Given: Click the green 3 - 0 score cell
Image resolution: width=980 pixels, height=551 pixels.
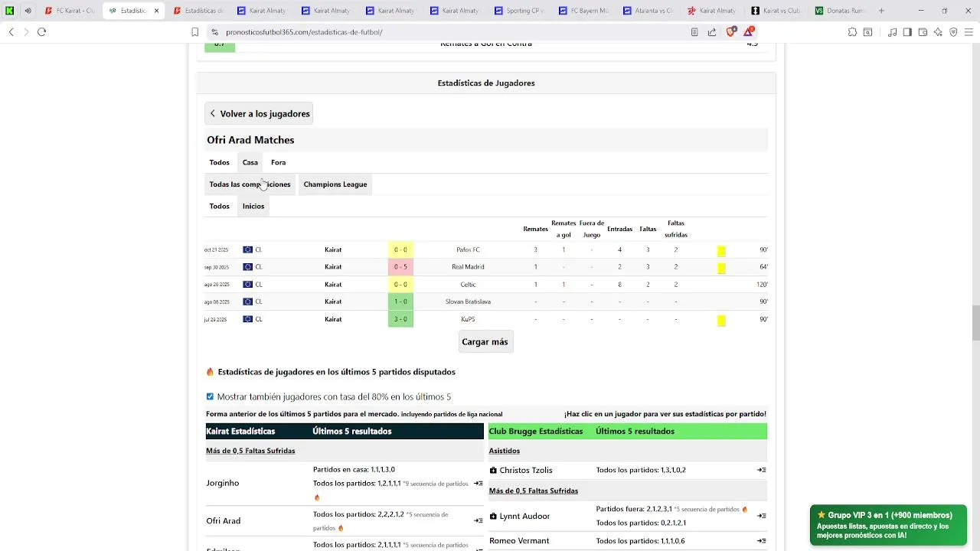Looking at the screenshot, I should pyautogui.click(x=400, y=319).
